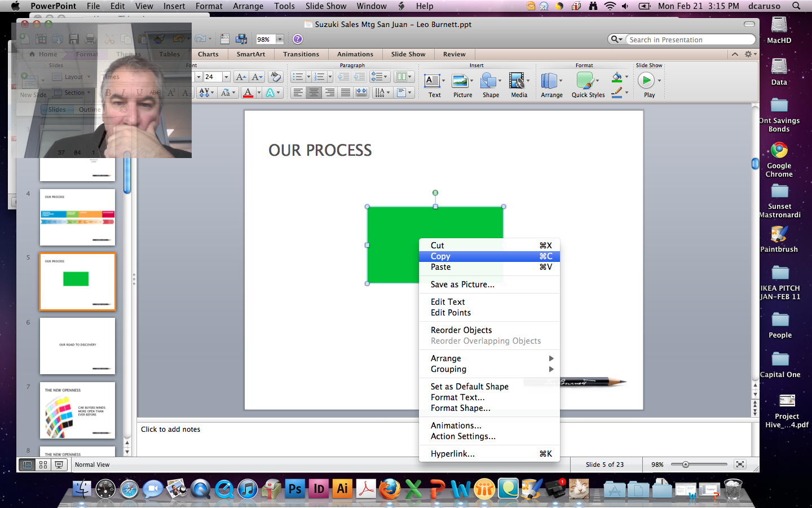Toggle Normal View button in status bar
Screen dimensions: 812x508
[x=27, y=465]
